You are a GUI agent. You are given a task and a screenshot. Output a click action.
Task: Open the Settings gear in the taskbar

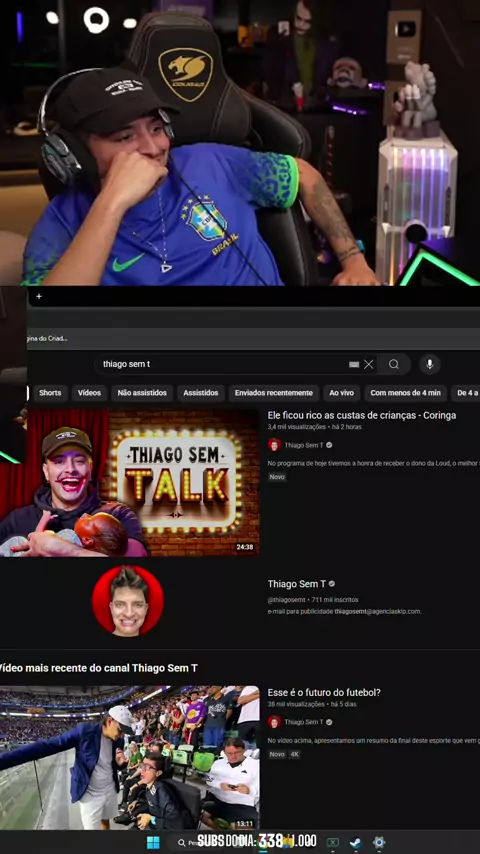[379, 843]
